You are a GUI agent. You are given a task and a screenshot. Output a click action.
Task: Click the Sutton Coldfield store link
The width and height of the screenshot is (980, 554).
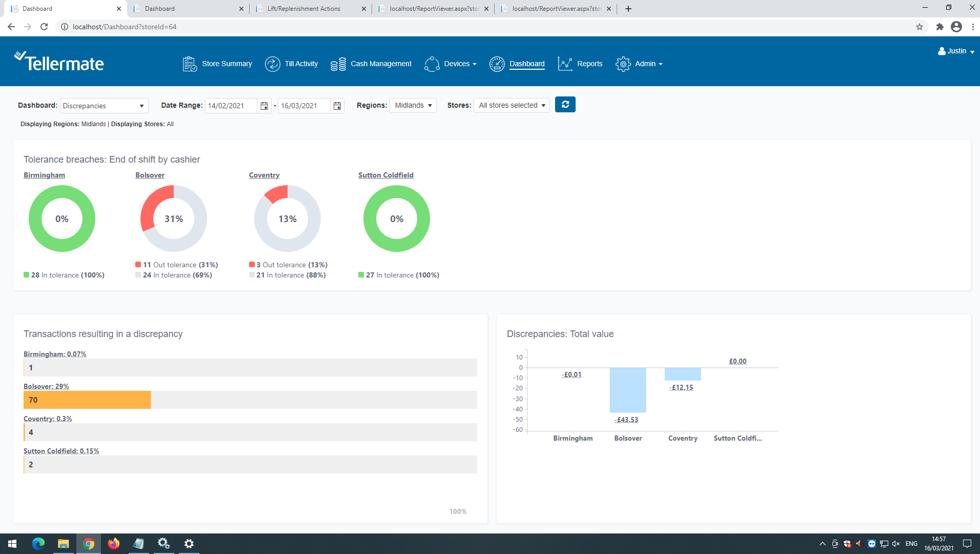click(385, 175)
